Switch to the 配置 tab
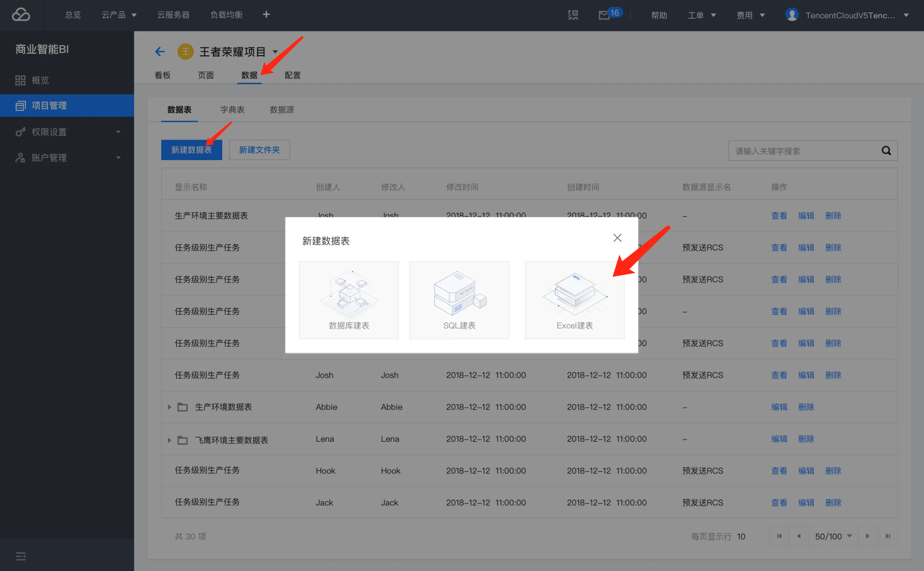 (292, 75)
